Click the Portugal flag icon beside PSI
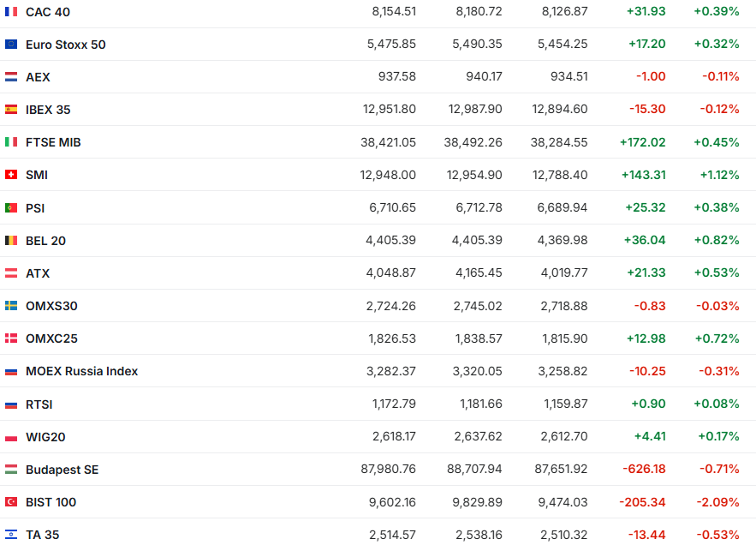 11,207
